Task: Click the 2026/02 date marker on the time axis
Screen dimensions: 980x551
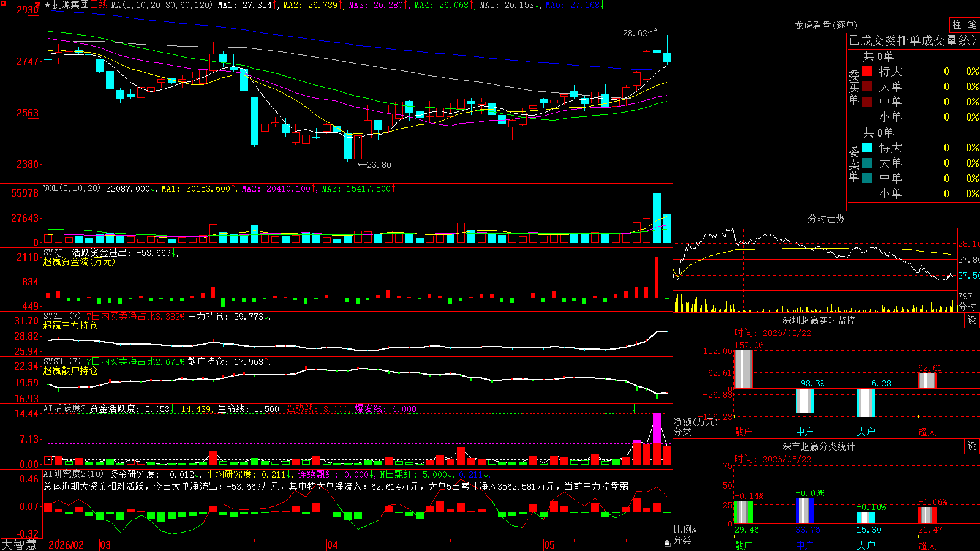Action: [x=66, y=545]
